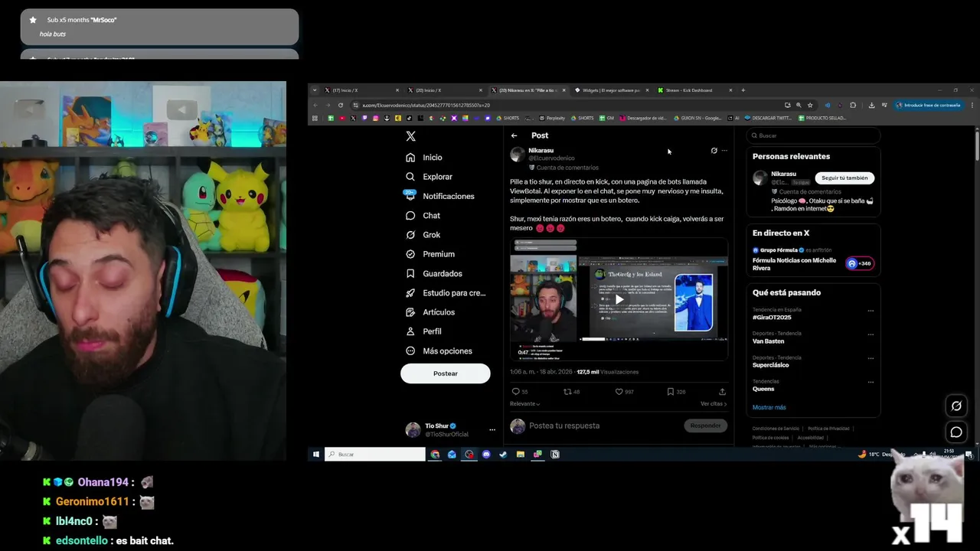This screenshot has height=551, width=980.
Task: Open the browser extensions puzzle icon
Action: pyautogui.click(x=853, y=105)
